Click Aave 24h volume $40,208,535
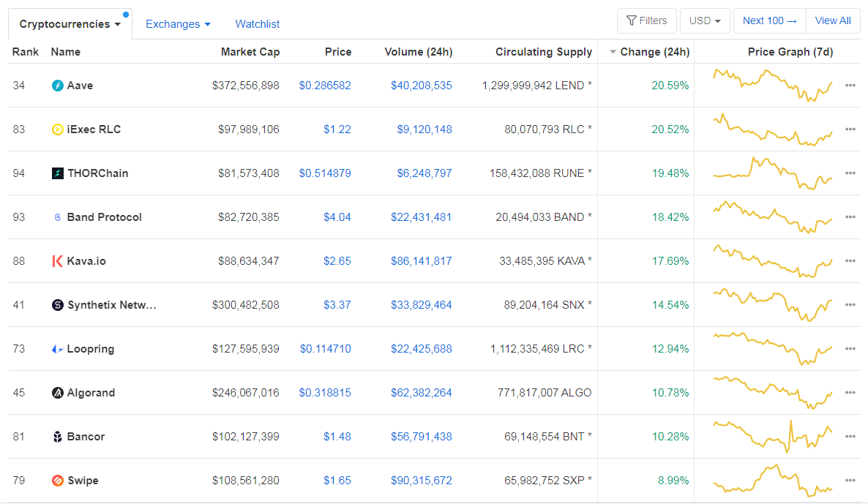The width and height of the screenshot is (868, 504). click(422, 85)
